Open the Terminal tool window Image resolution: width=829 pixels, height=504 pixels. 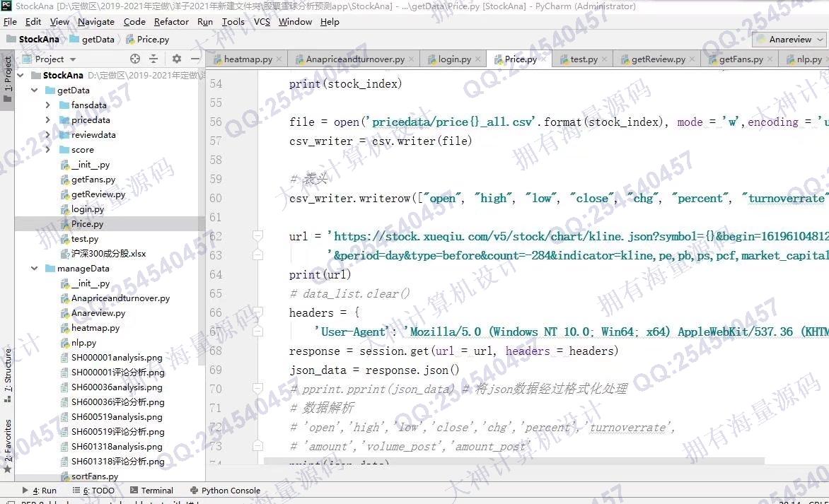coord(152,491)
